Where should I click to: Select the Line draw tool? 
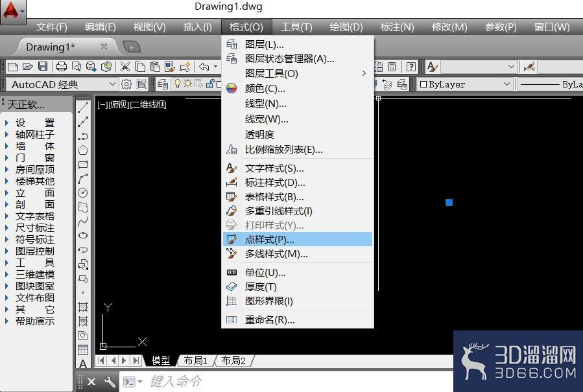click(x=83, y=108)
